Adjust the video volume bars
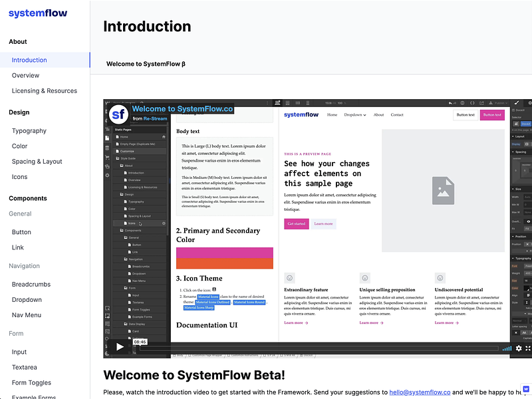Image resolution: width=532 pixels, height=399 pixels. point(507,348)
